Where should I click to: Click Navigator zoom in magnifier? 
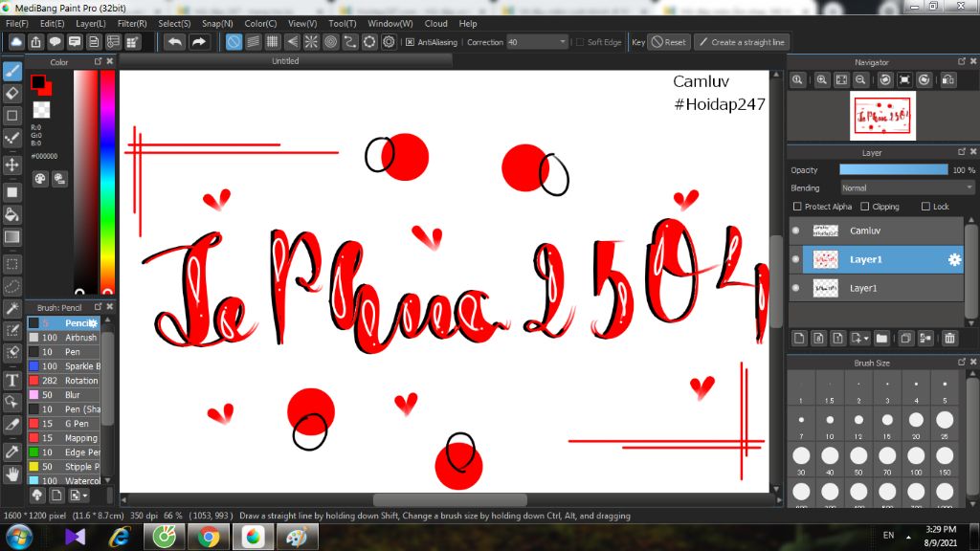[x=822, y=80]
